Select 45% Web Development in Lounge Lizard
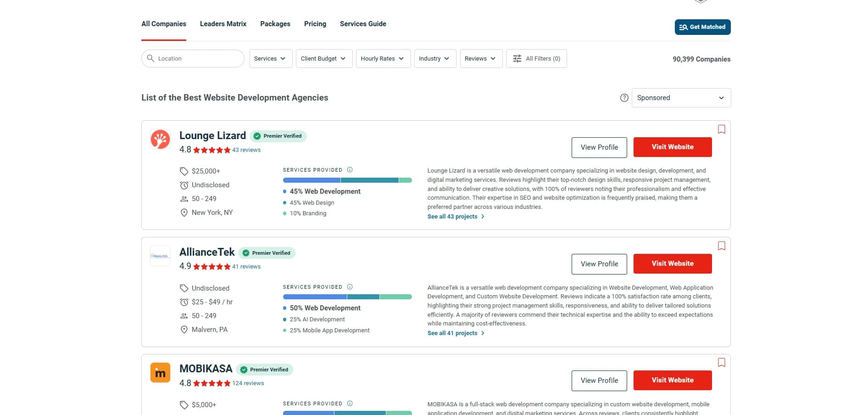Viewport: 868px width, 415px height. (x=325, y=191)
